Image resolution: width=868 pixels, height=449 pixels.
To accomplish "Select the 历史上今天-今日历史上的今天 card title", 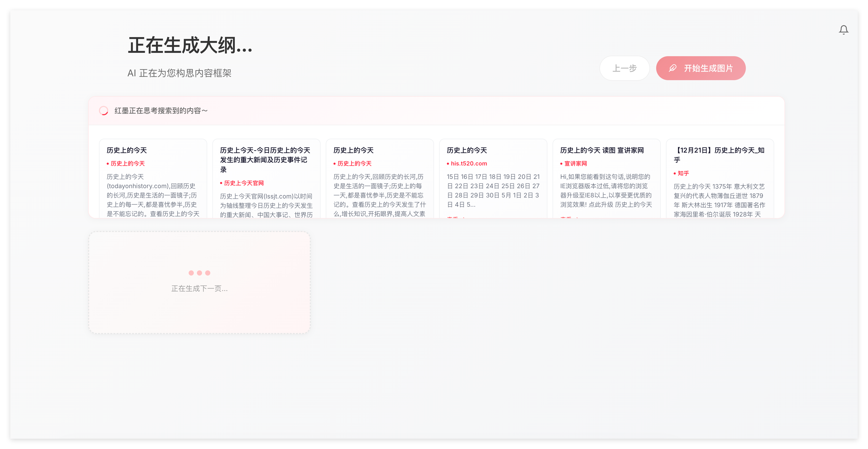I will coord(265,160).
